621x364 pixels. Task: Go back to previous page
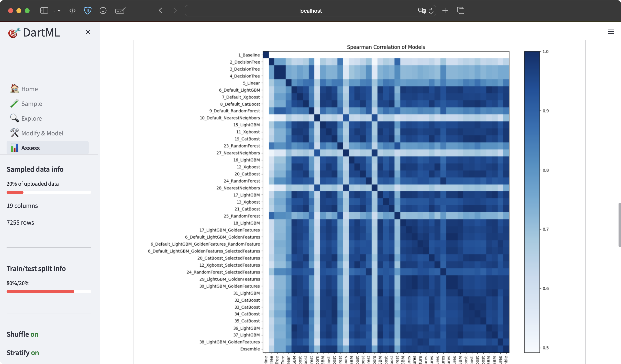(x=160, y=11)
